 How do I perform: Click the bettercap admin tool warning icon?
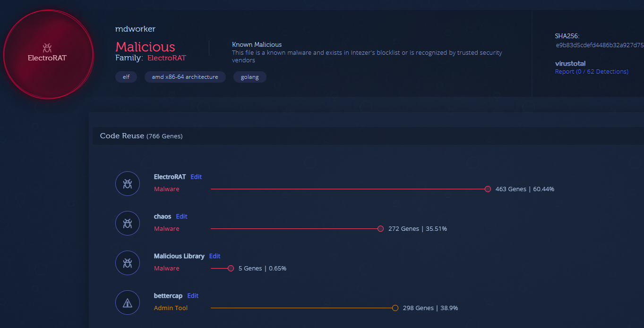pos(128,303)
